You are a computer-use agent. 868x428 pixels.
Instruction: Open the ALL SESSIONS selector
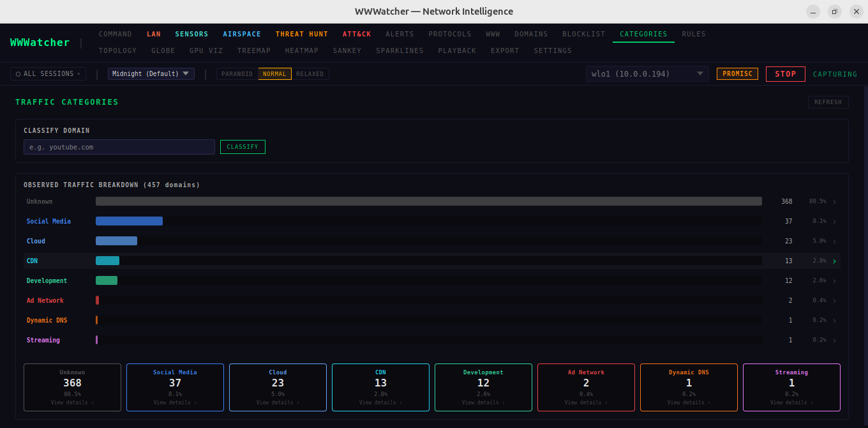pyautogui.click(x=48, y=74)
